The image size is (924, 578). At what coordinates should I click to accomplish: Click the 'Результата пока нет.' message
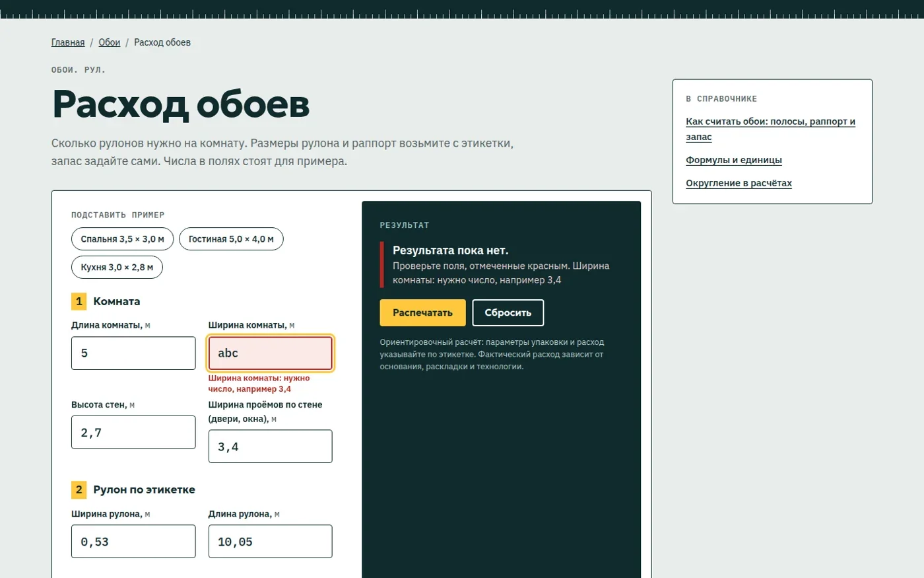[x=451, y=250]
